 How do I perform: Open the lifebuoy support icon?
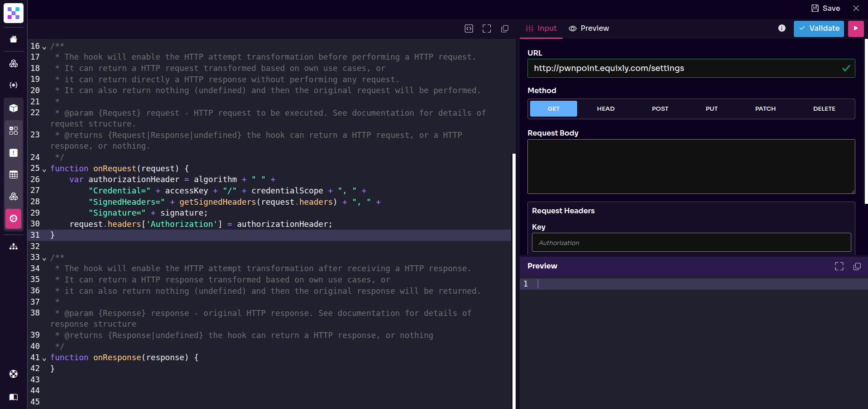pyautogui.click(x=14, y=374)
